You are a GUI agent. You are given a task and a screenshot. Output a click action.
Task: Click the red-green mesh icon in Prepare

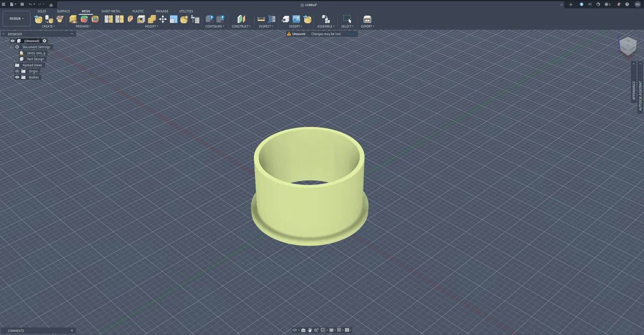pyautogui.click(x=84, y=19)
